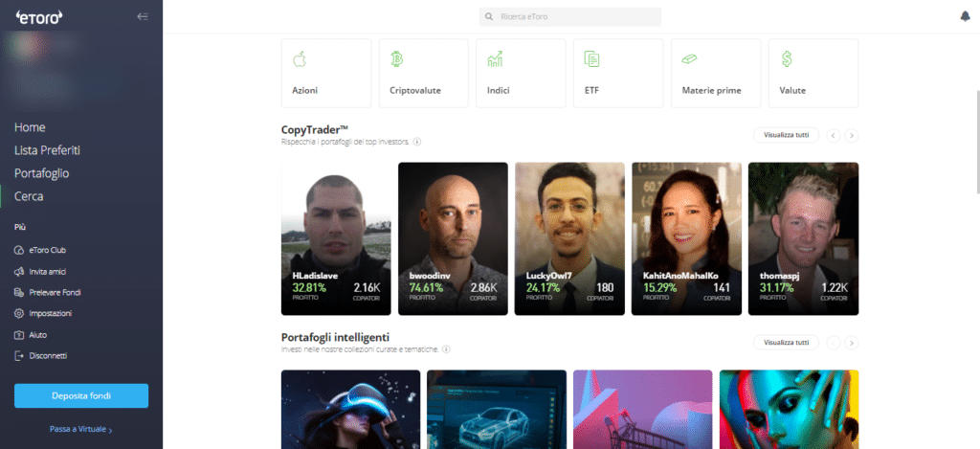
Task: Open eToro Club page
Action: tap(48, 250)
